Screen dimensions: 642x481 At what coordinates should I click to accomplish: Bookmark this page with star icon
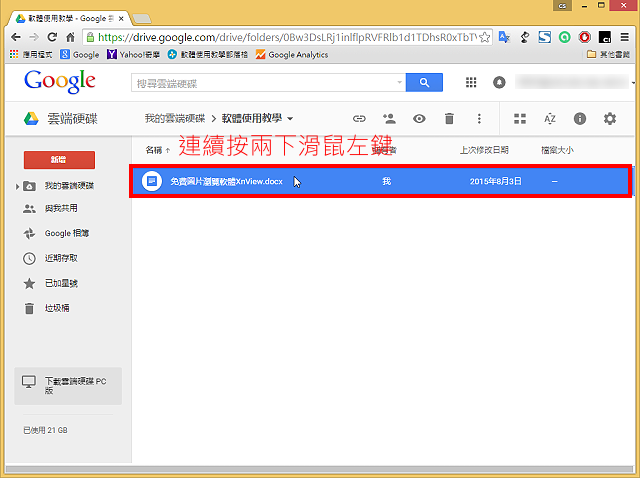click(x=484, y=38)
